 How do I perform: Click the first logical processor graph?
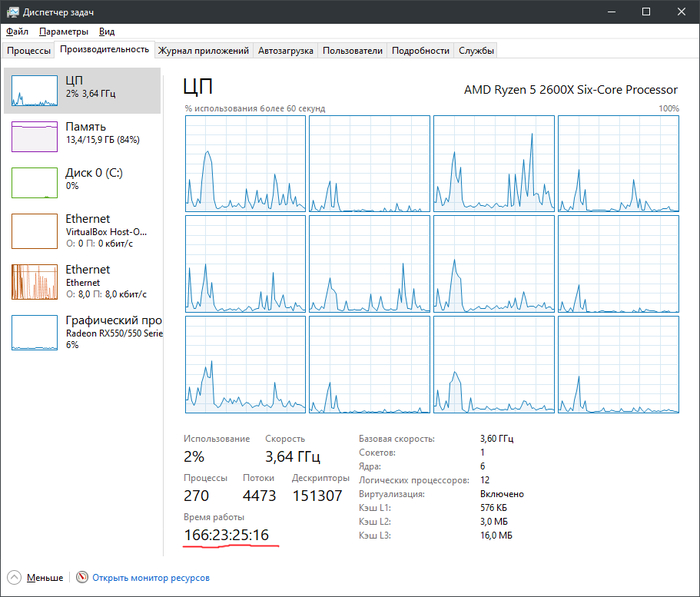(244, 164)
